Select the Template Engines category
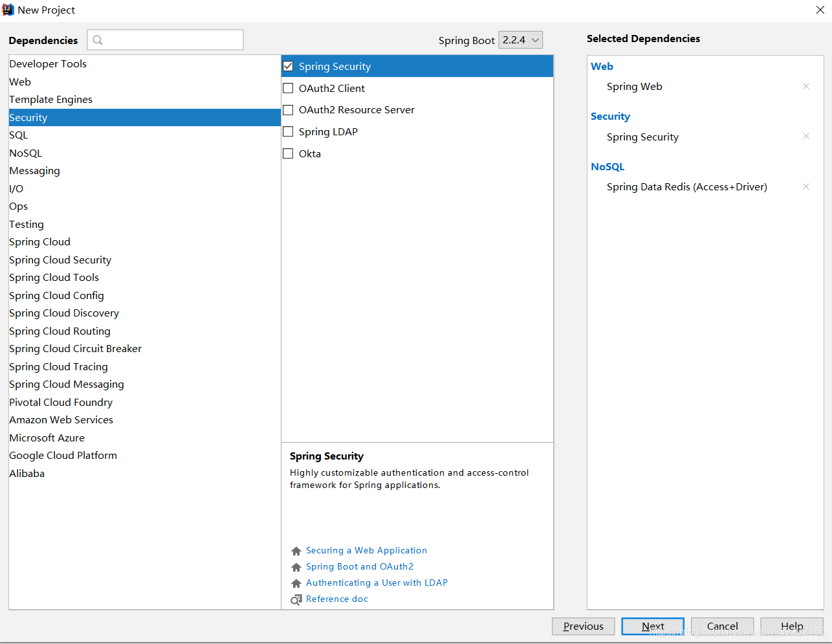This screenshot has width=832, height=644. tap(144, 99)
